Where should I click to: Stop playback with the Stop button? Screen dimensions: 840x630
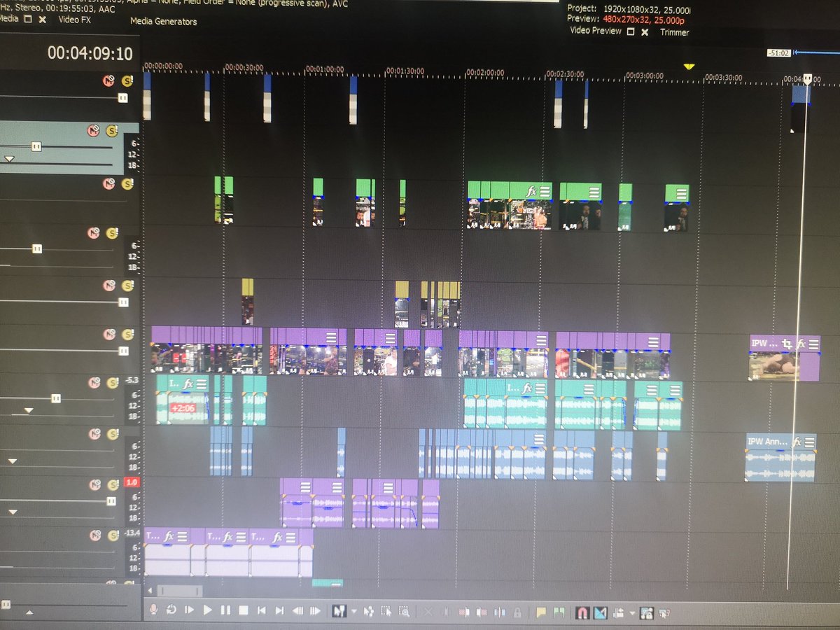242,610
